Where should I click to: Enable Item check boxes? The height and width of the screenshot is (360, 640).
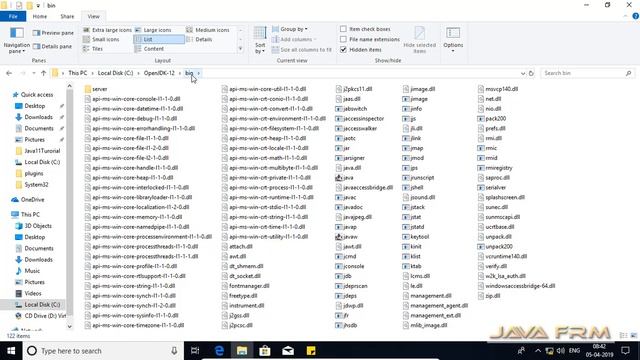tap(365, 29)
